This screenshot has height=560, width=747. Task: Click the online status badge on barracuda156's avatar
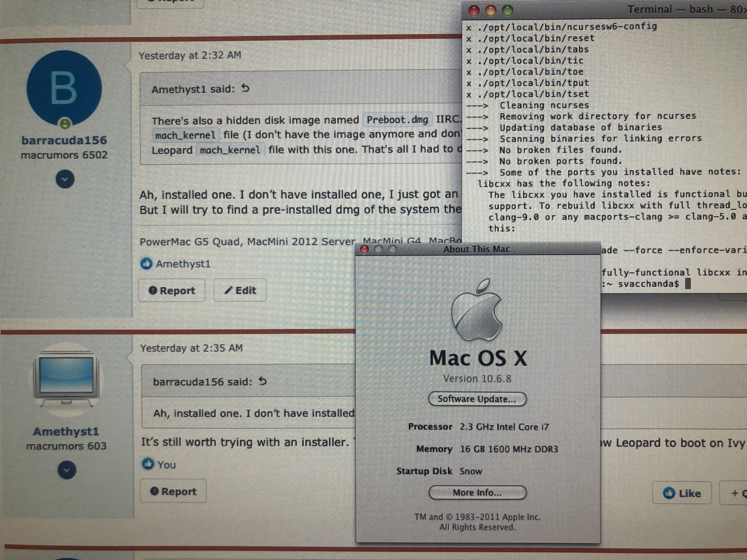tap(65, 123)
